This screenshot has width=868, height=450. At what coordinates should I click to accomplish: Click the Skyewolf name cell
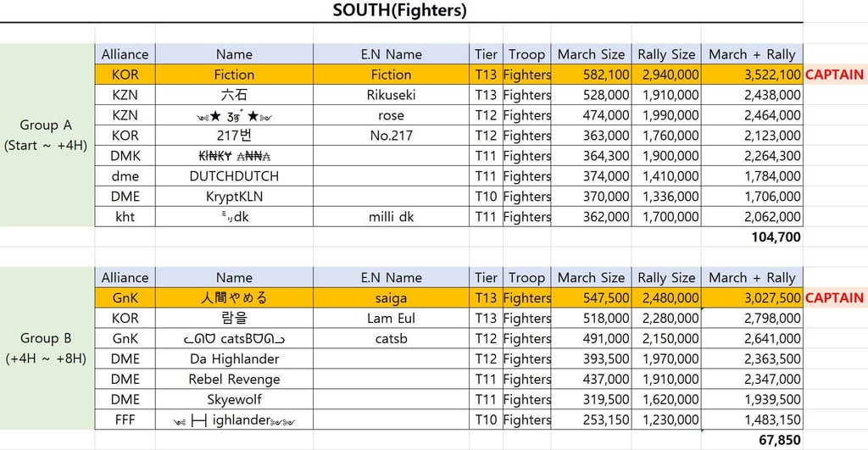[x=234, y=400]
